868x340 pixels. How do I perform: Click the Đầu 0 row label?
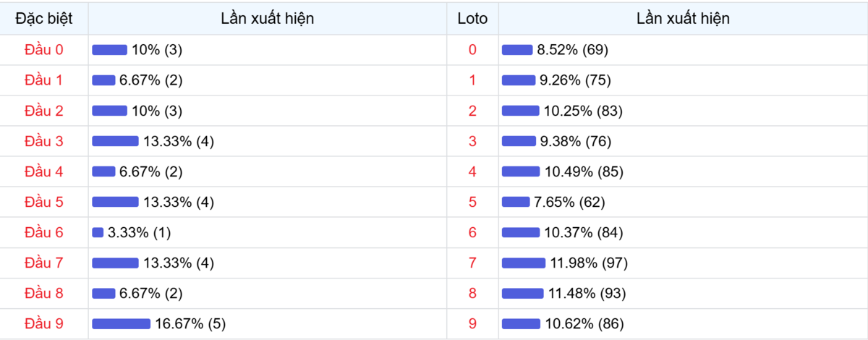point(44,50)
